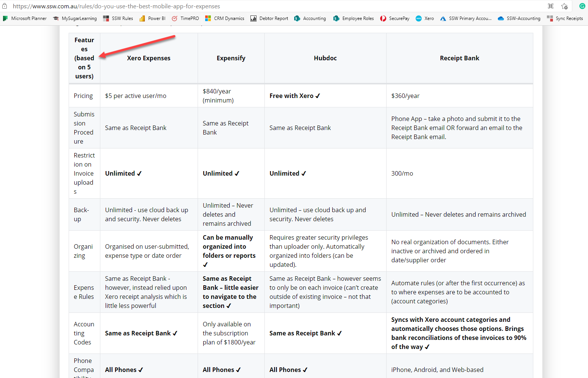This screenshot has width=588, height=378.
Task: Click "iPhone, Android, and Web-based" cell
Action: (460, 366)
